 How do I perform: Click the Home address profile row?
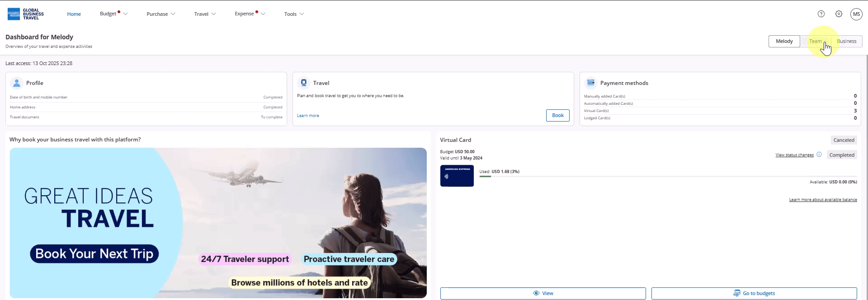(x=146, y=107)
